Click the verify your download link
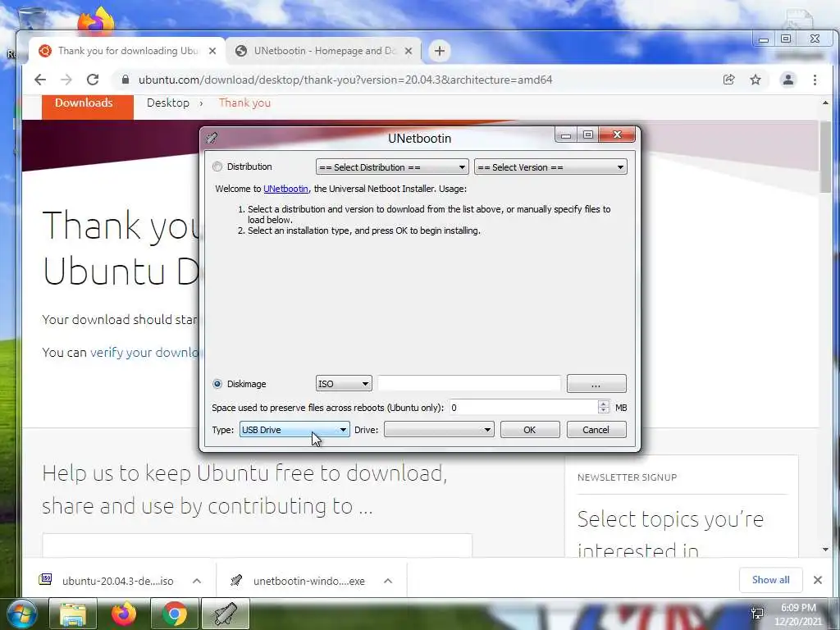The image size is (840, 630). pyautogui.click(x=146, y=353)
